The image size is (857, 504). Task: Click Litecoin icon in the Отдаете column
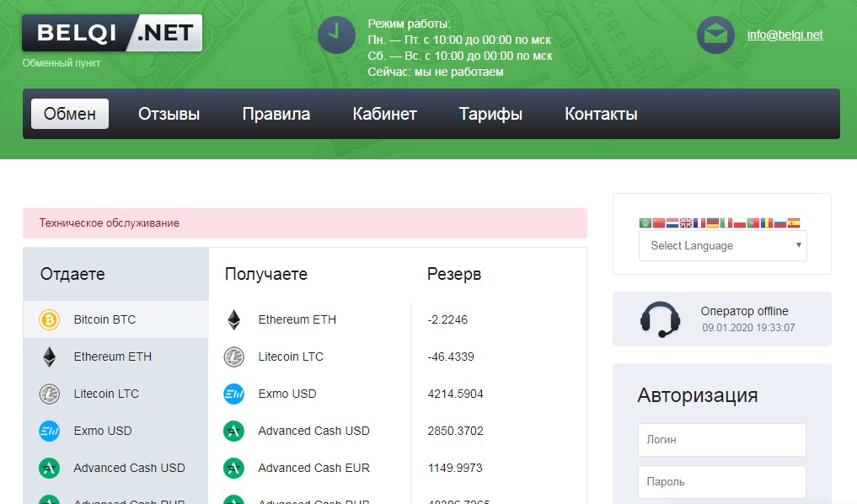pos(49,394)
